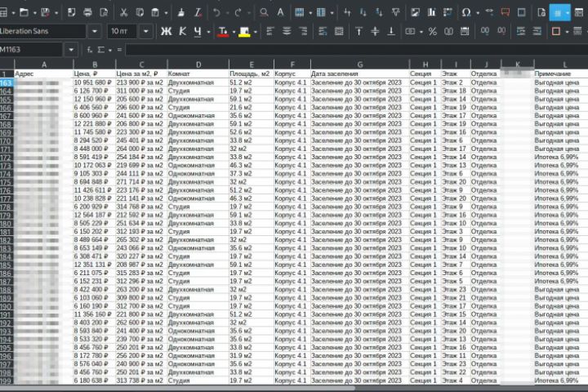Insert a comment on the cell
588x392 pixels.
point(506,12)
